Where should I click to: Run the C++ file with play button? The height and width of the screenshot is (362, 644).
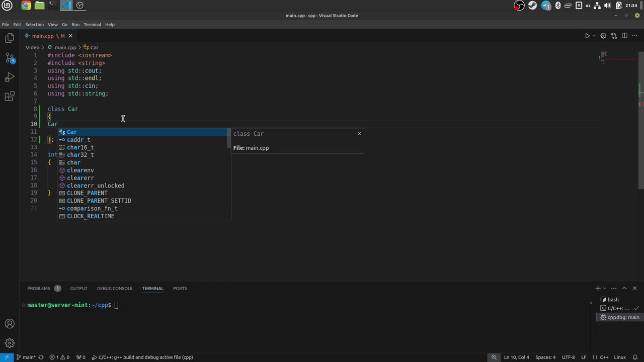(587, 36)
